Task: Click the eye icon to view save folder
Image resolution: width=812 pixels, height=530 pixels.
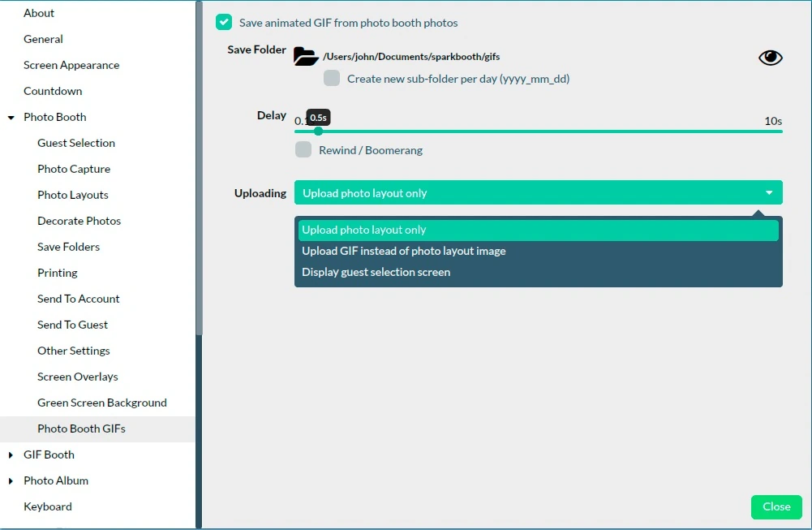Action: (x=770, y=58)
